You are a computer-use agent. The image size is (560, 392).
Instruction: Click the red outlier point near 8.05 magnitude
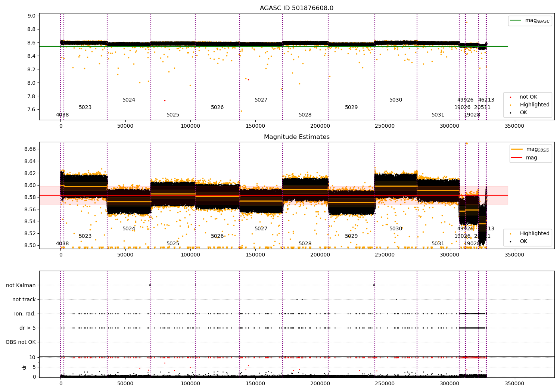248,80
